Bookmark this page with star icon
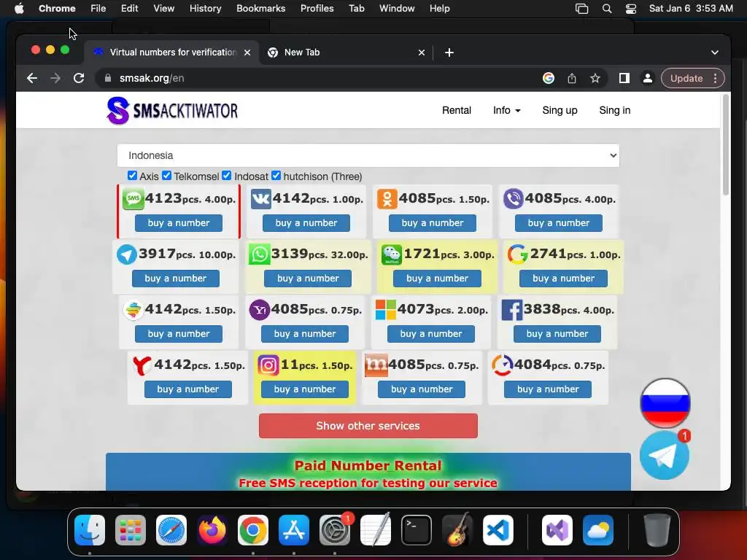This screenshot has width=747, height=560. click(595, 78)
